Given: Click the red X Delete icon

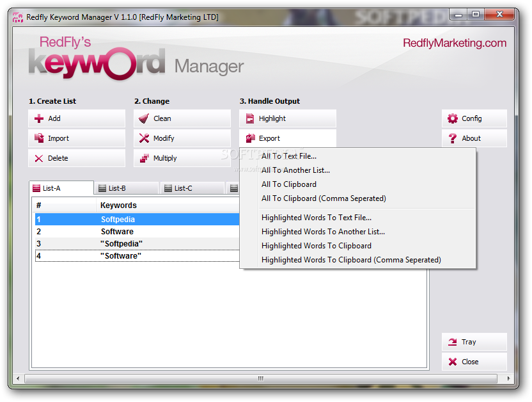Looking at the screenshot, I should tap(39, 158).
